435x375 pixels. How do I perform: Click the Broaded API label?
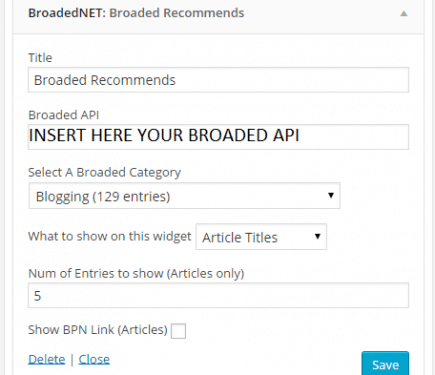pyautogui.click(x=64, y=115)
